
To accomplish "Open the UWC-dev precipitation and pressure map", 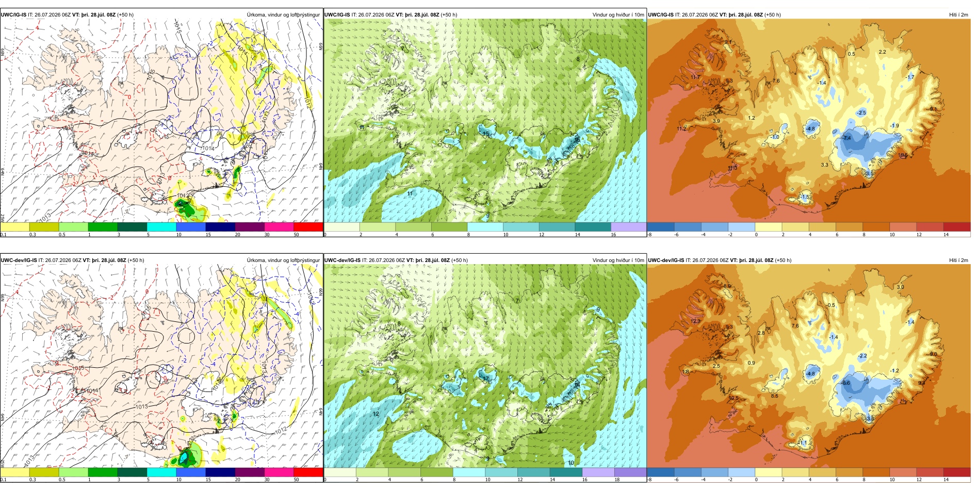I will pyautogui.click(x=161, y=366).
